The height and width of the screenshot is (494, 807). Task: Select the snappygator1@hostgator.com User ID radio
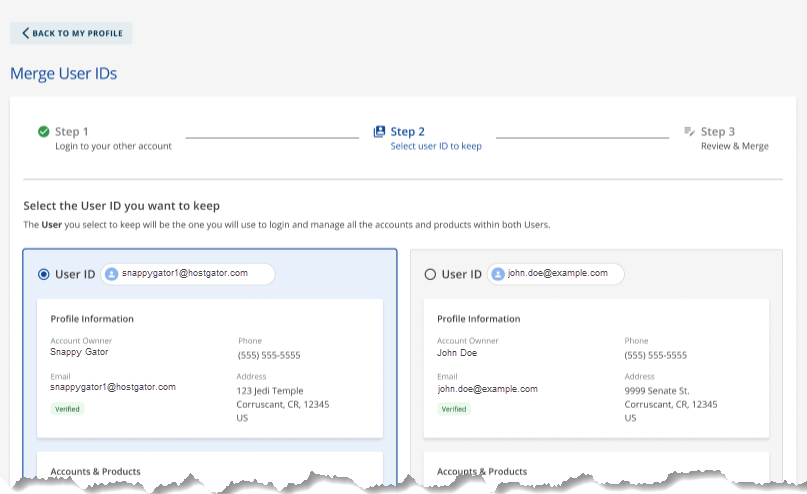click(44, 274)
